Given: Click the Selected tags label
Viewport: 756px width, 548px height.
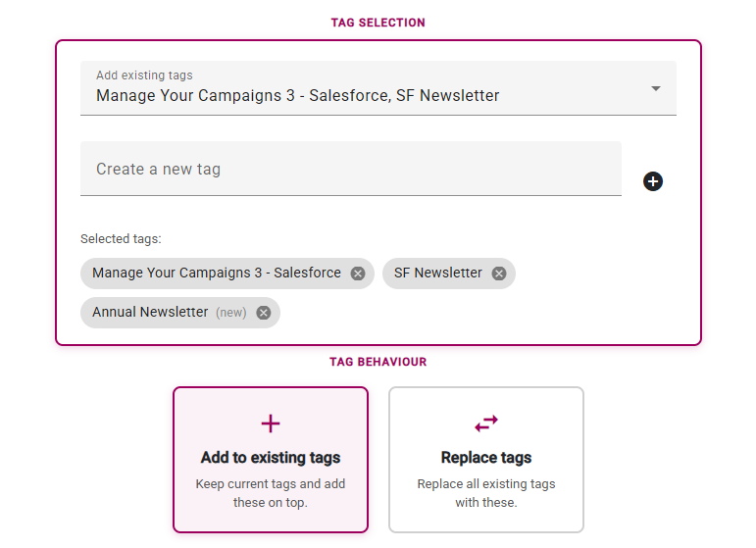Looking at the screenshot, I should 121,239.
